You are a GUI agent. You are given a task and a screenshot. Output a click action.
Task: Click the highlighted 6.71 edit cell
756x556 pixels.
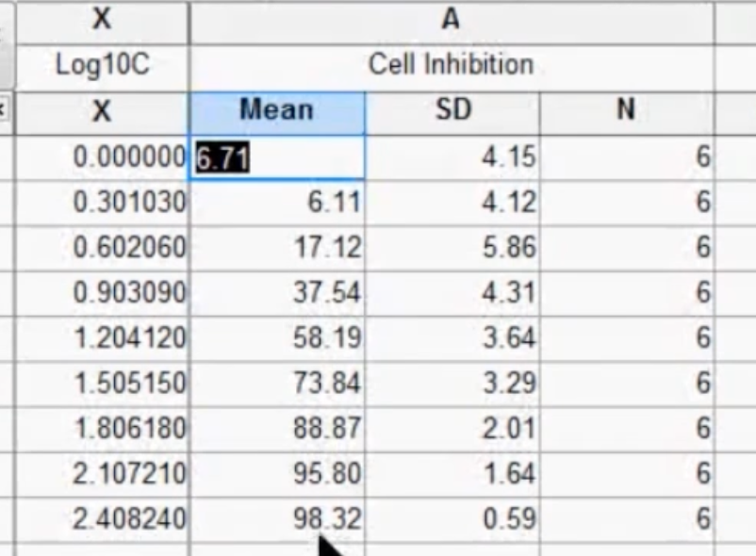coord(276,156)
